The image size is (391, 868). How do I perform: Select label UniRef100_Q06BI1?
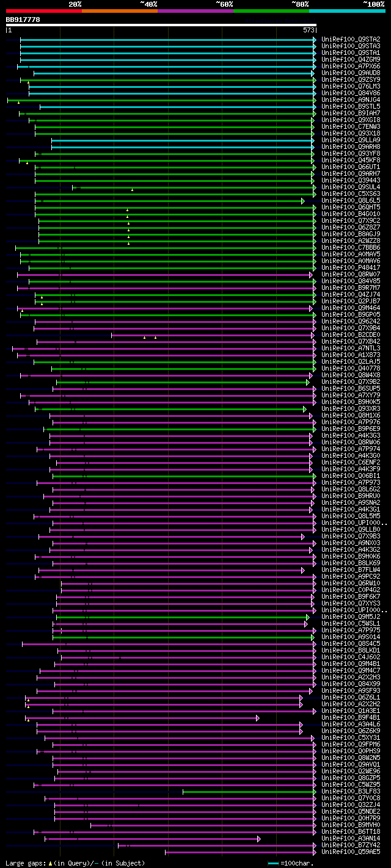coord(351,476)
